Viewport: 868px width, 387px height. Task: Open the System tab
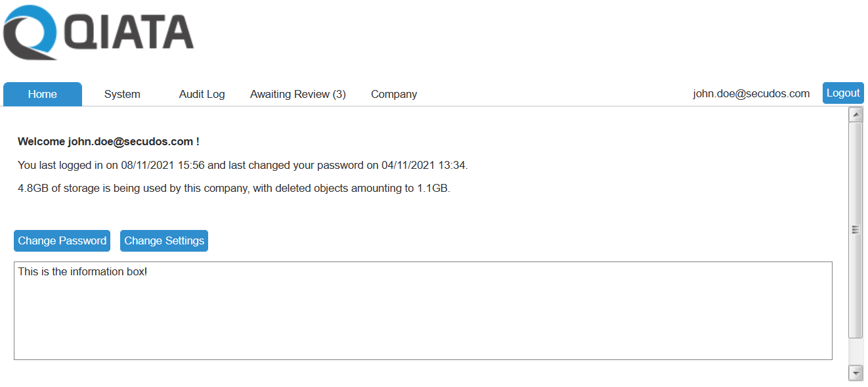point(122,94)
